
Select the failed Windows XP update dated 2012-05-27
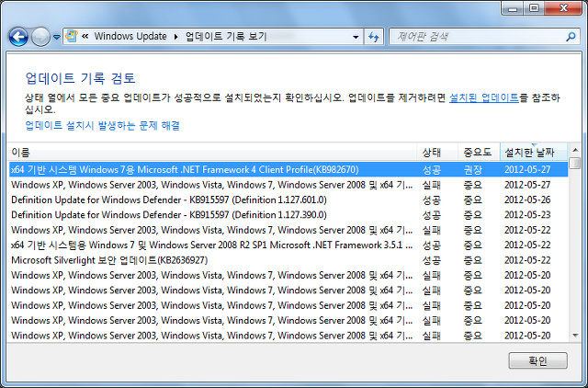pyautogui.click(x=288, y=185)
